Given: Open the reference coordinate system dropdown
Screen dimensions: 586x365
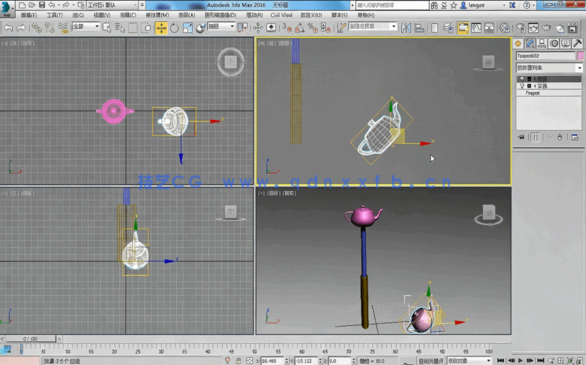Looking at the screenshot, I should 221,27.
